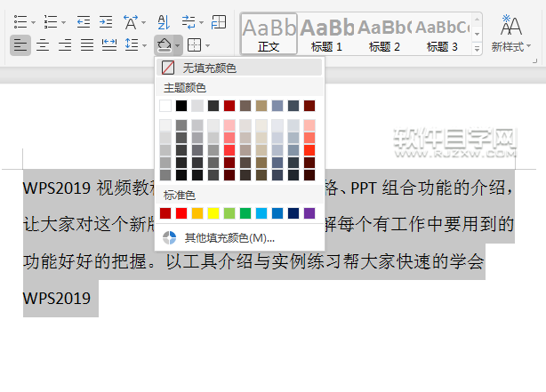Pick standard orange swatch
The image size is (546, 392).
[x=197, y=213]
